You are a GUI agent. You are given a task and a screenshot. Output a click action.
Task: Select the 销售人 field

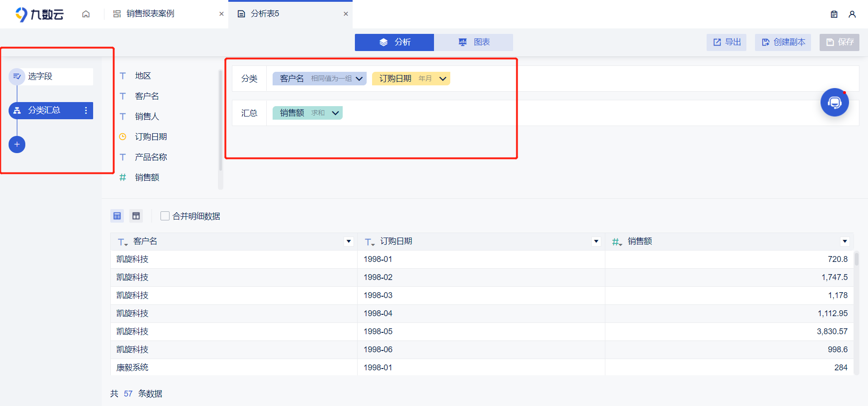[x=147, y=117]
